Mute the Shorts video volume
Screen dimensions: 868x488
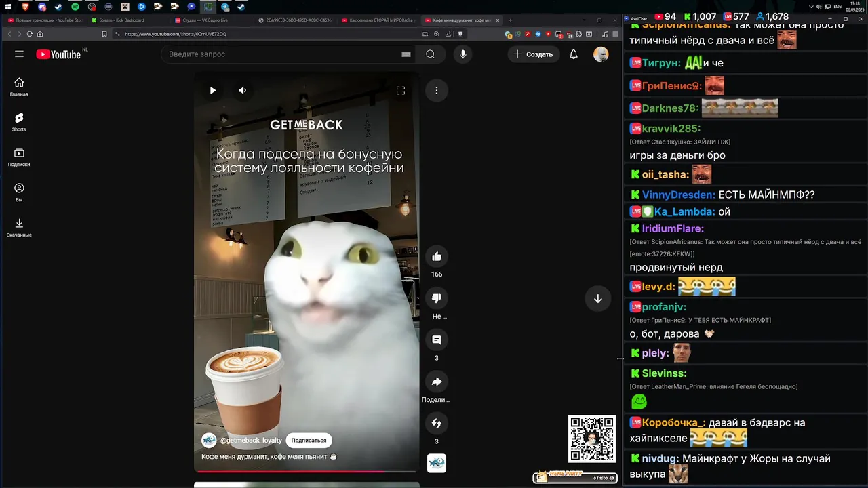243,90
